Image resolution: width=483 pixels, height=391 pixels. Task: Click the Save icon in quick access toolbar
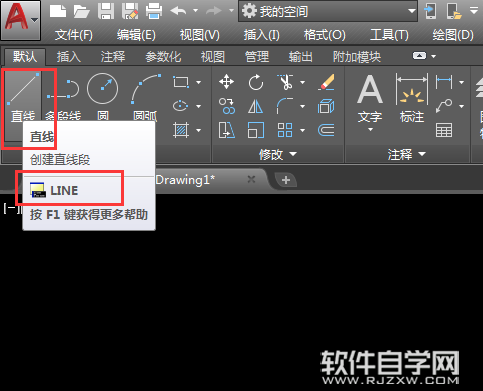click(106, 11)
